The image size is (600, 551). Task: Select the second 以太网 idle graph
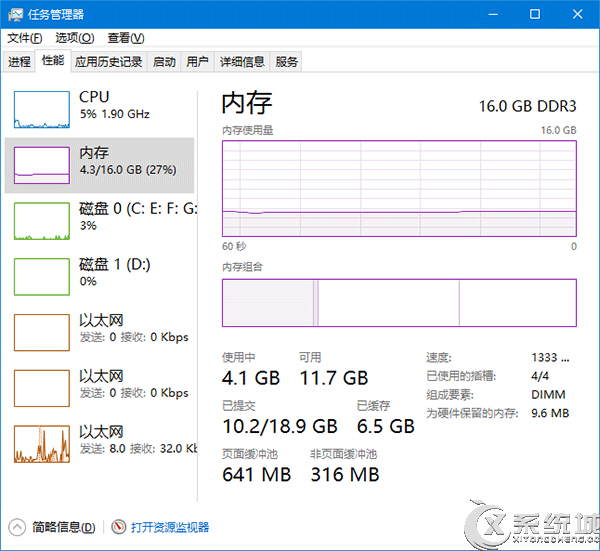point(42,388)
